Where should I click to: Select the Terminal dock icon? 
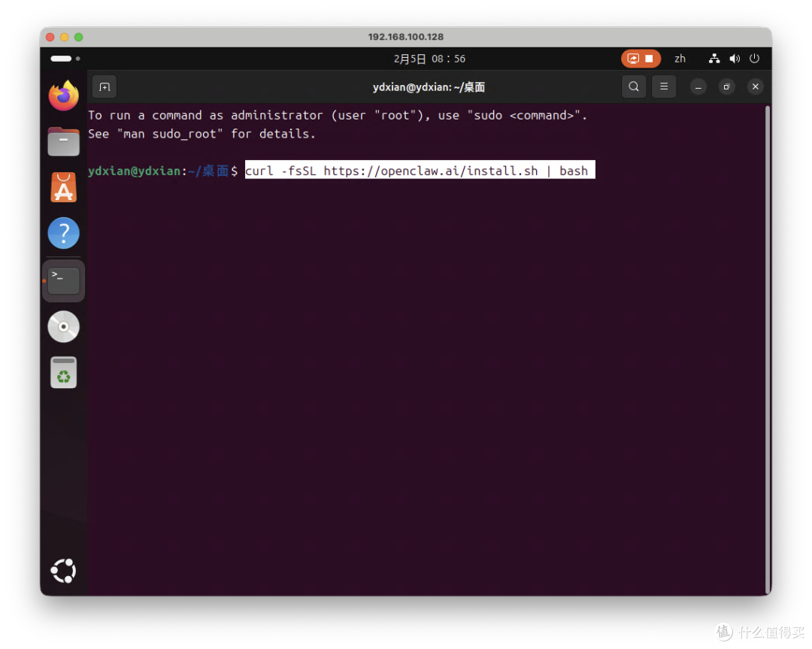pyautogui.click(x=64, y=281)
